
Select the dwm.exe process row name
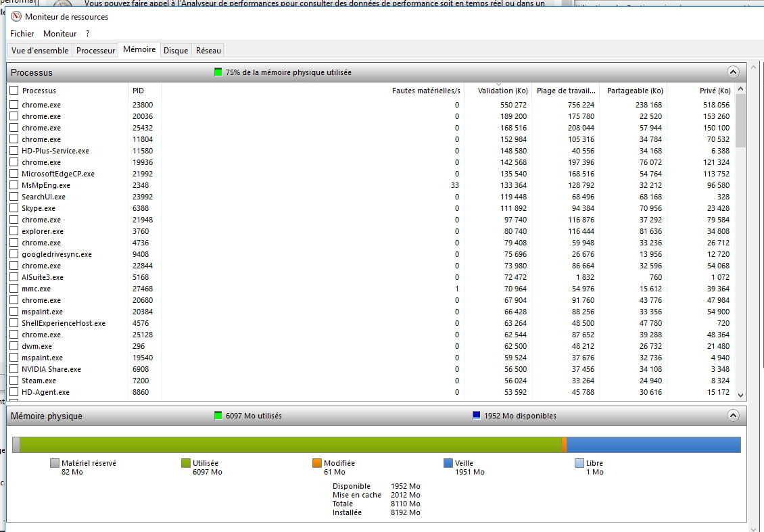[37, 346]
